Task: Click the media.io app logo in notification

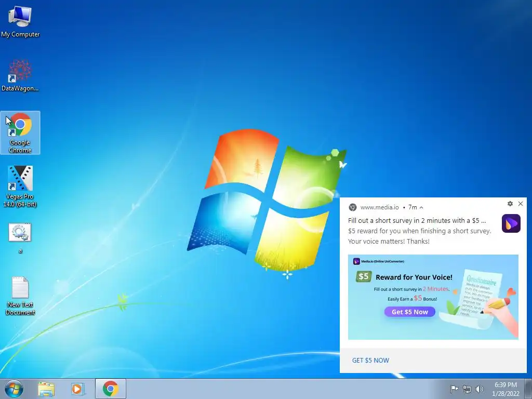Action: click(x=511, y=223)
